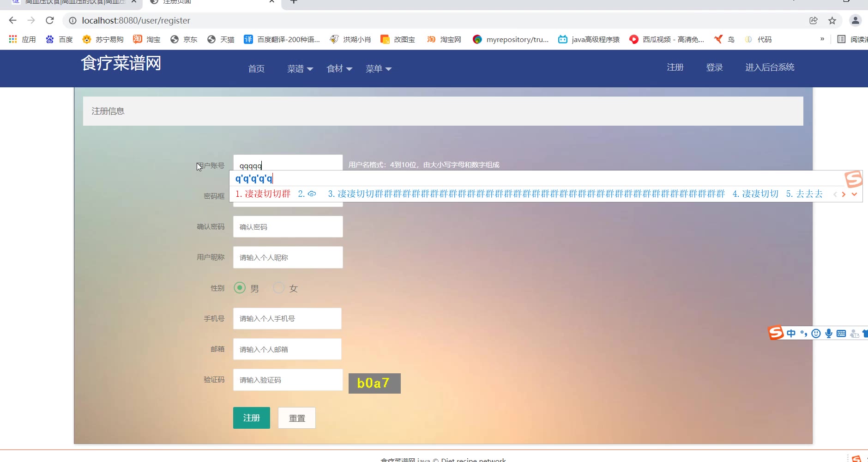
Task: Open the 应用 apps bookmark
Action: click(22, 39)
